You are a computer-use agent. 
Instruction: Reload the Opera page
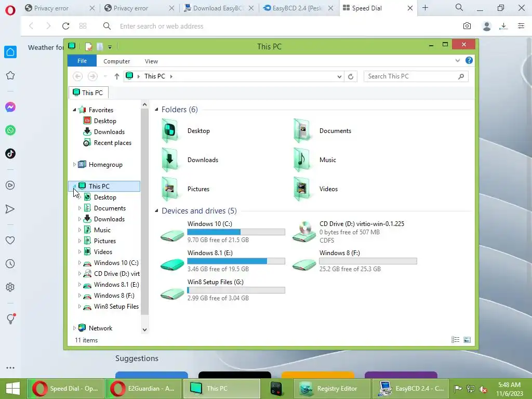65,26
